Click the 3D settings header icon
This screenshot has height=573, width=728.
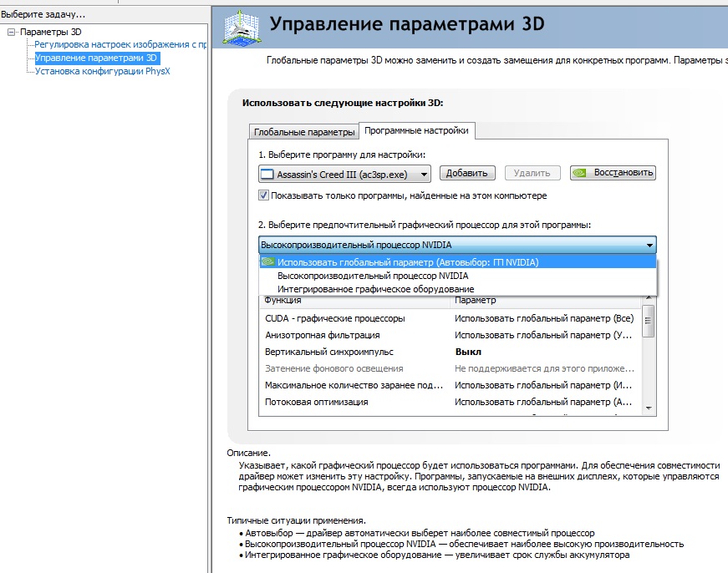pyautogui.click(x=241, y=28)
